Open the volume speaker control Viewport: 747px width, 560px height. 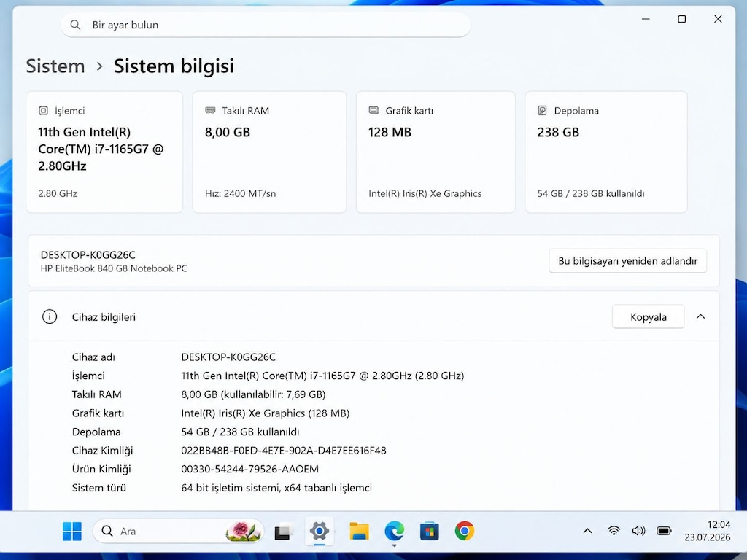(x=638, y=531)
